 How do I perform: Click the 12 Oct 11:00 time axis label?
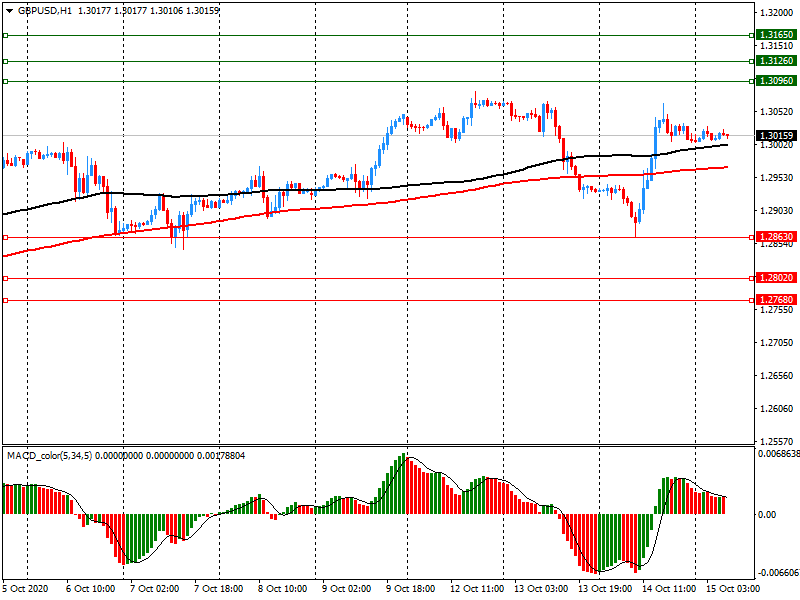coord(477,589)
